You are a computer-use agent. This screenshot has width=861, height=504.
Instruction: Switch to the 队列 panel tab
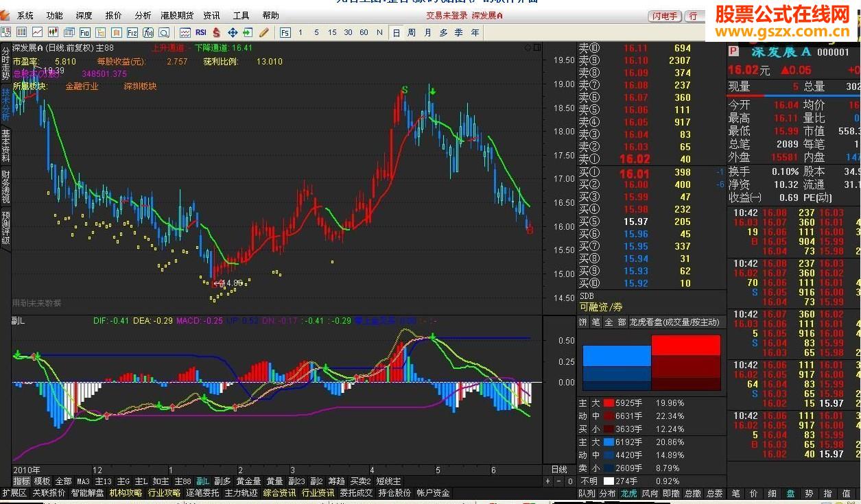point(587,493)
